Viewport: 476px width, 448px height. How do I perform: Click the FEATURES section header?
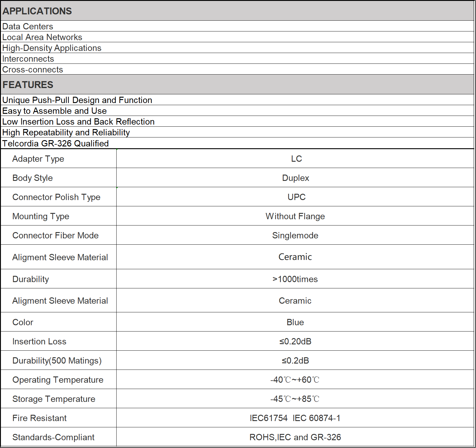point(28,85)
